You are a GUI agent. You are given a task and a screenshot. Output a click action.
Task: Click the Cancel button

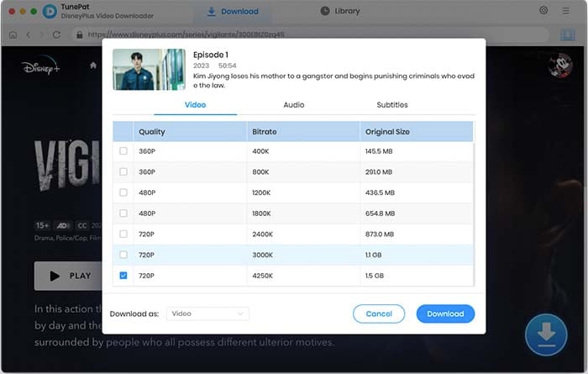tap(379, 313)
